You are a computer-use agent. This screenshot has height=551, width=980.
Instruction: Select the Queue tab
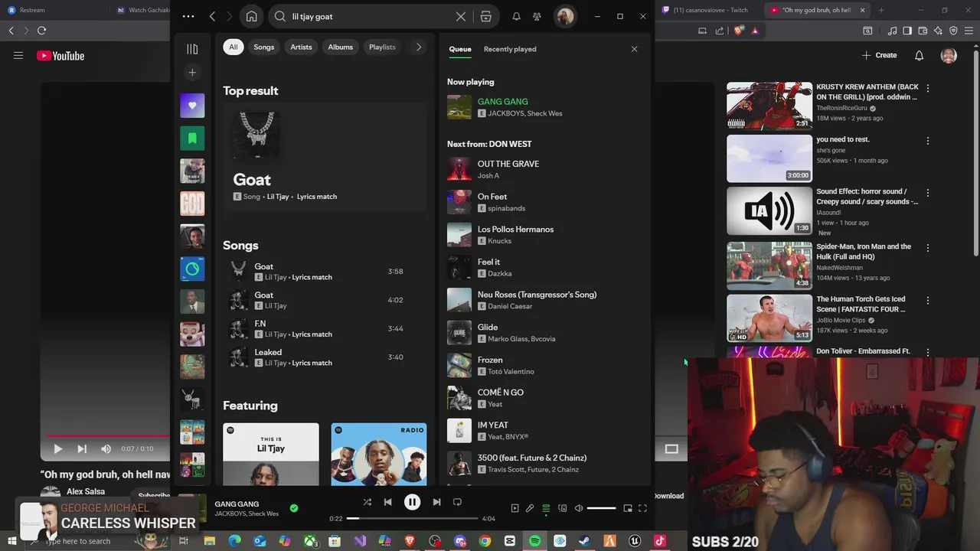pos(460,49)
